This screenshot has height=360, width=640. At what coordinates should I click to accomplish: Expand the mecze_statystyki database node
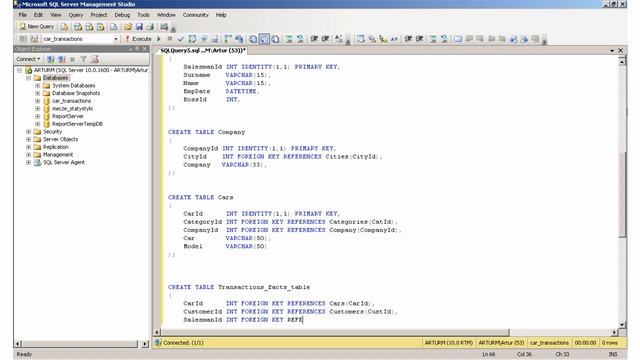point(38,109)
